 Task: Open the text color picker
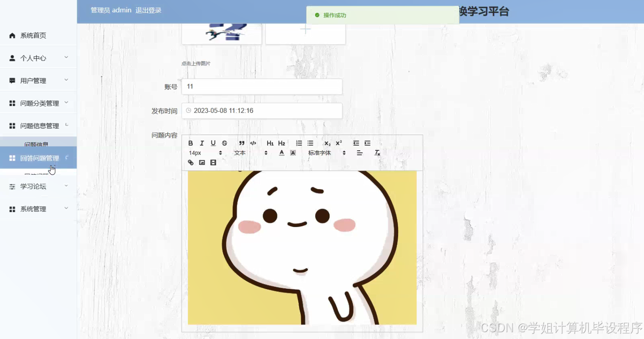[282, 153]
